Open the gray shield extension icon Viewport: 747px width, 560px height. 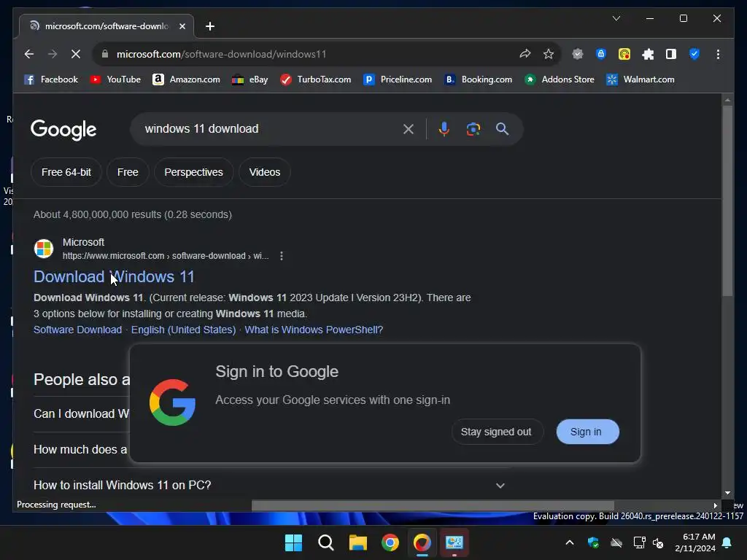pyautogui.click(x=578, y=54)
